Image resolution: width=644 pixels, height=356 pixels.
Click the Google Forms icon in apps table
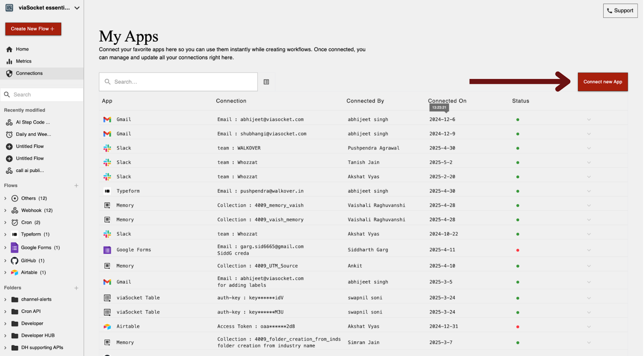tap(107, 250)
